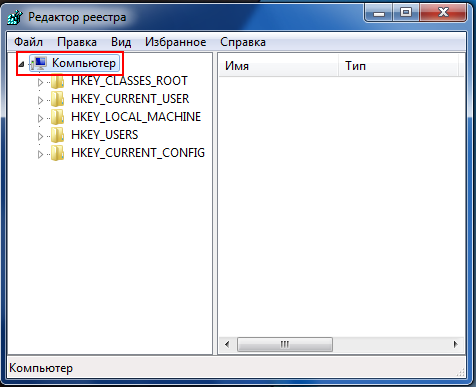The width and height of the screenshot is (476, 387).
Task: Open the Файл menu
Action: 28,42
